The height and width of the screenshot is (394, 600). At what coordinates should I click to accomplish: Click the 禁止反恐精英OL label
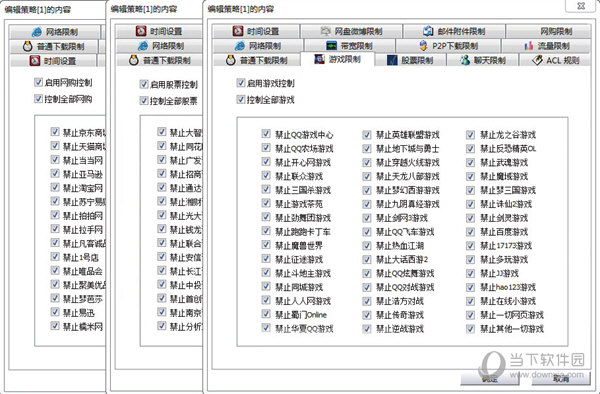[x=508, y=148]
